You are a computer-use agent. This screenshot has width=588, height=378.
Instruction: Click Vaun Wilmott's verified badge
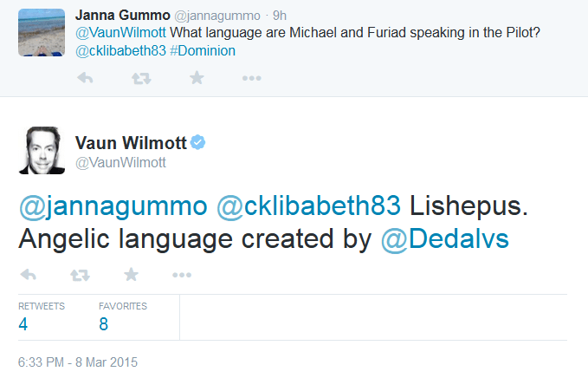click(x=197, y=143)
